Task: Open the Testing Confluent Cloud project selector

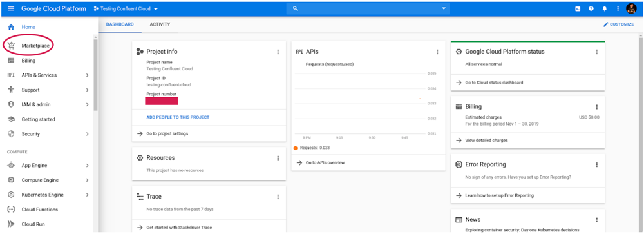Action: pos(126,8)
